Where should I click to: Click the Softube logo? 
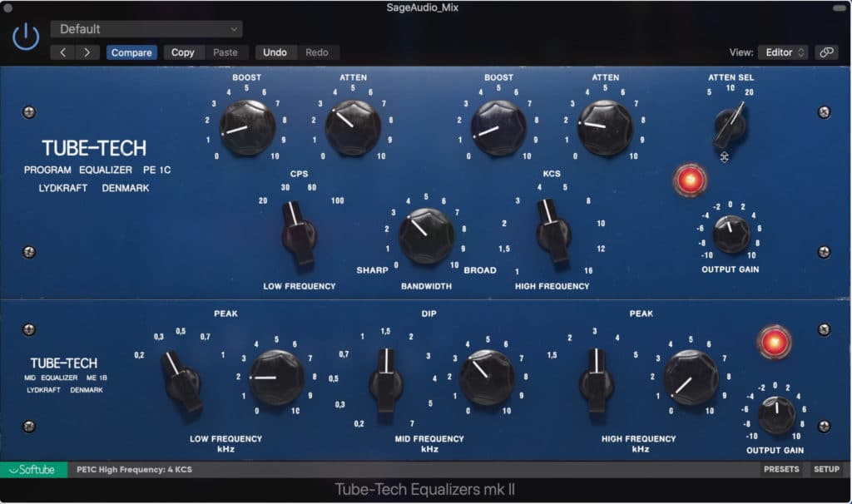33,470
